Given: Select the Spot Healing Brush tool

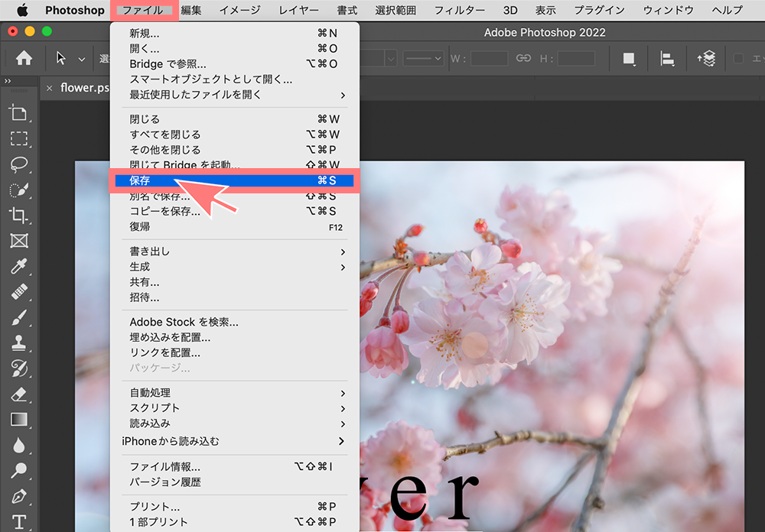Looking at the screenshot, I should (x=18, y=291).
